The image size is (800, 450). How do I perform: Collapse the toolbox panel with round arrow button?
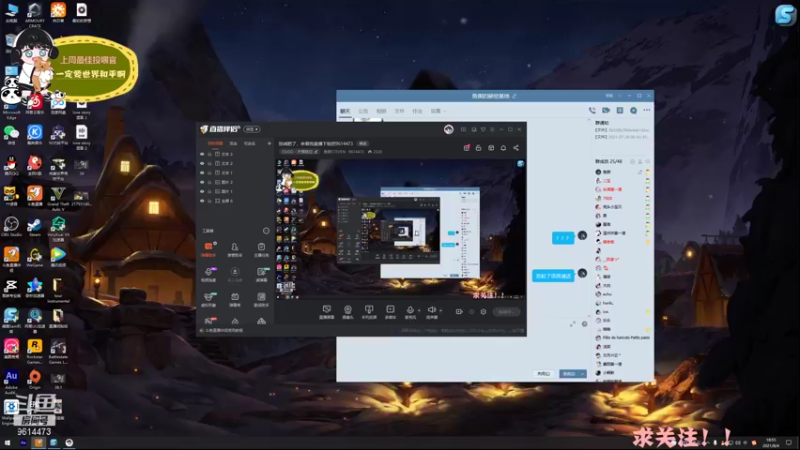(266, 231)
